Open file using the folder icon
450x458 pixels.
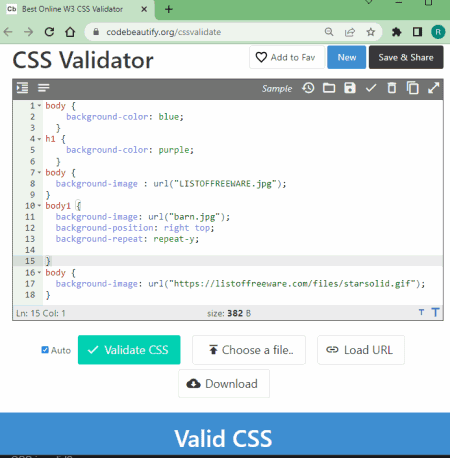(x=329, y=88)
